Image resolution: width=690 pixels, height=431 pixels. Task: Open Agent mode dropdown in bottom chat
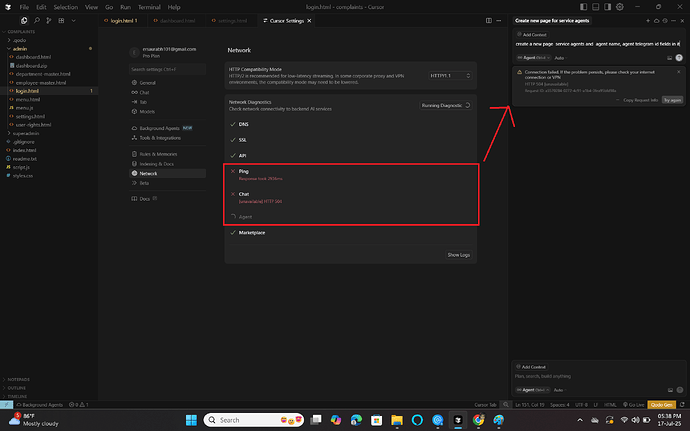(x=533, y=390)
